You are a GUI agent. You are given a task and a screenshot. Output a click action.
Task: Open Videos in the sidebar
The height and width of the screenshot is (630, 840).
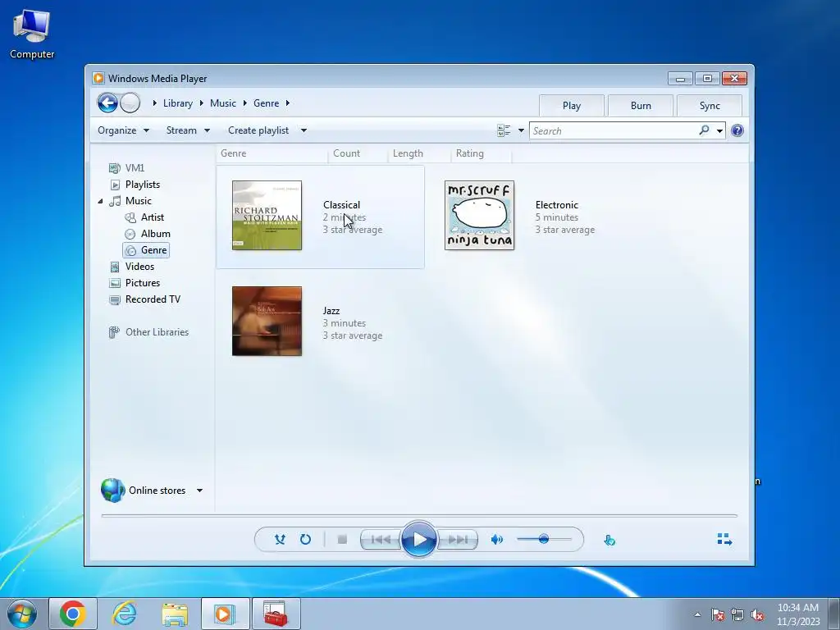click(x=132, y=267)
